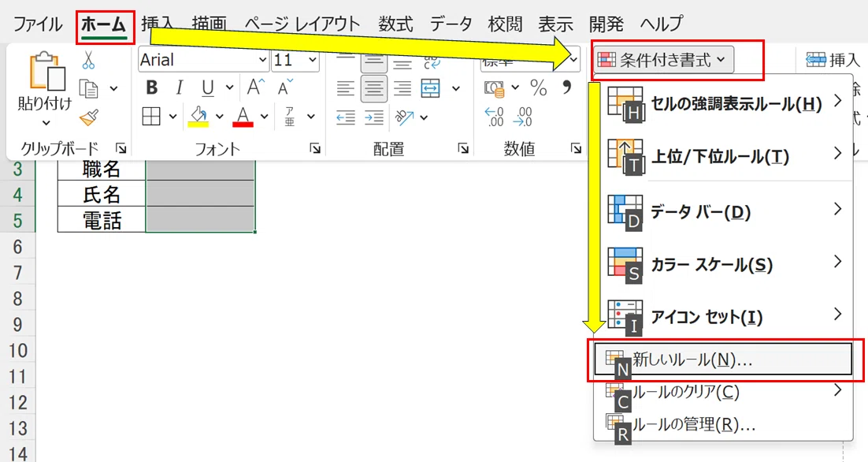
Task: Apply percent style
Action: pos(539,88)
